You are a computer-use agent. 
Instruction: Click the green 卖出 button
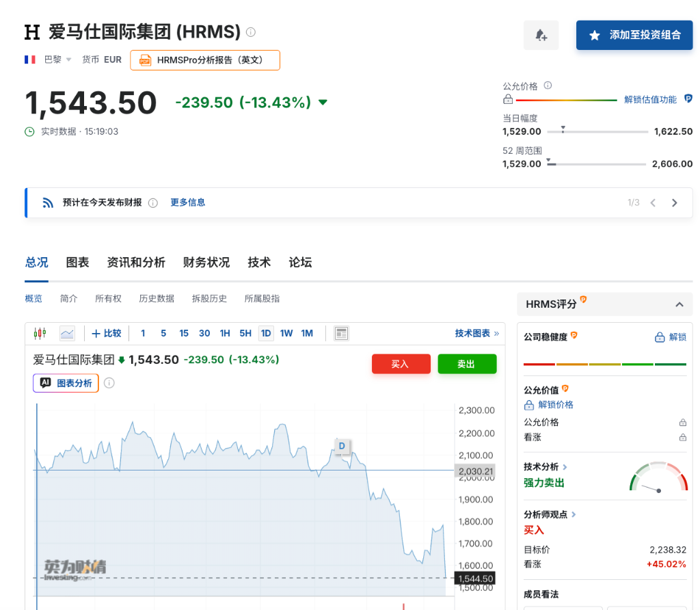[x=467, y=364]
